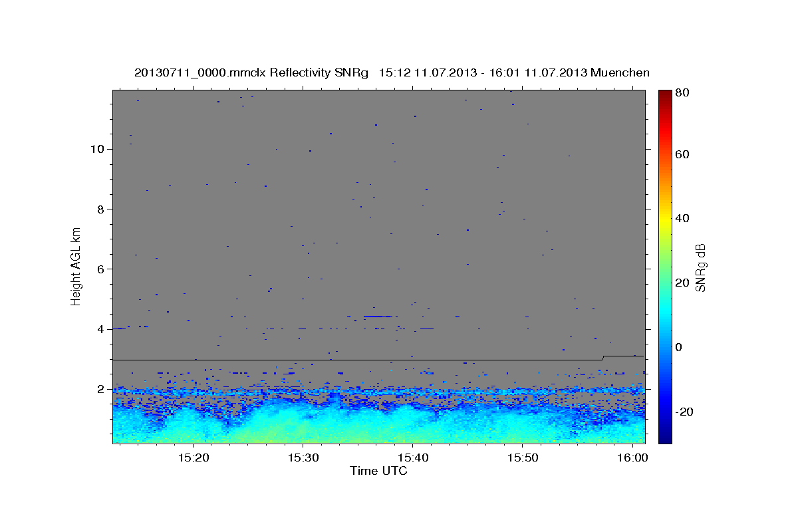The height and width of the screenshot is (532, 798).
Task: Click the 16:00 time tick label
Action: (632, 458)
